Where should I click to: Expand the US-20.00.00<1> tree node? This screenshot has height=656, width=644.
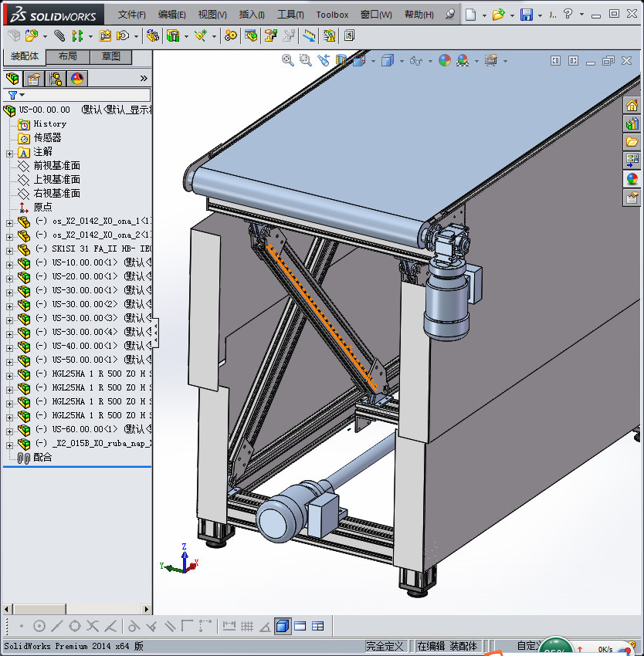pyautogui.click(x=9, y=278)
